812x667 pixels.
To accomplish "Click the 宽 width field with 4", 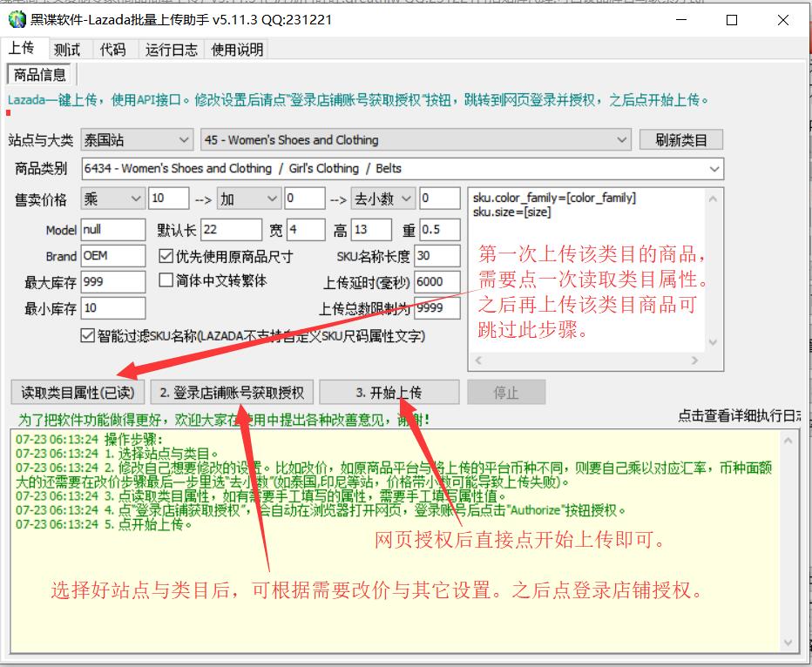I will pyautogui.click(x=306, y=230).
